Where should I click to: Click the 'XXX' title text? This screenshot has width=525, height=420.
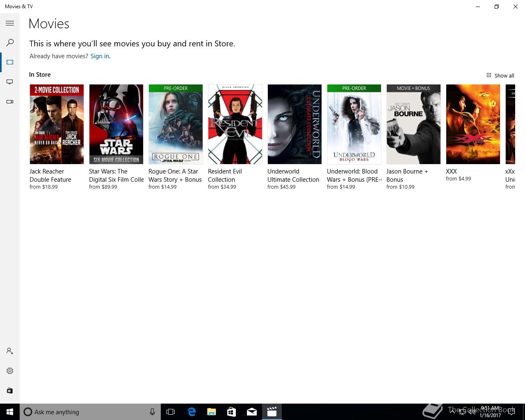point(451,171)
